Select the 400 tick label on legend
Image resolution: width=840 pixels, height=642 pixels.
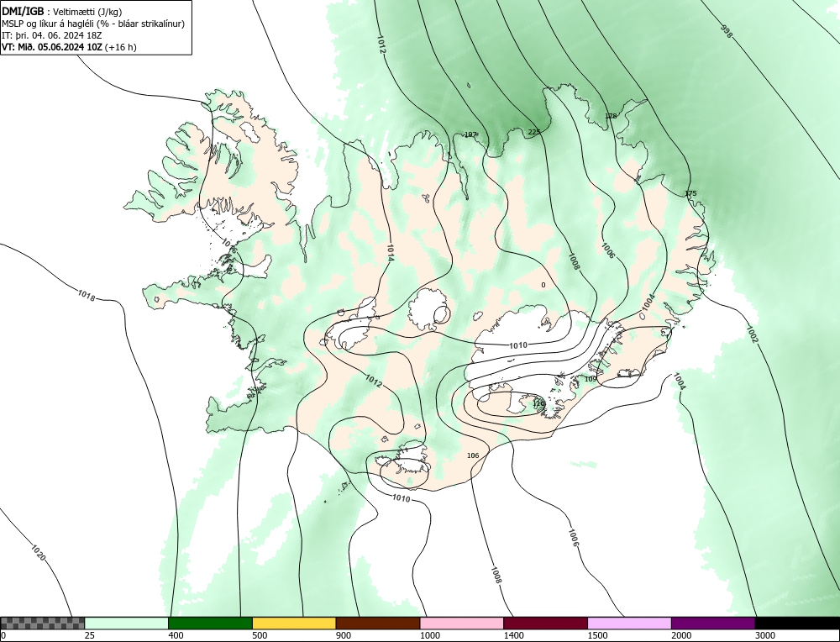(x=176, y=635)
